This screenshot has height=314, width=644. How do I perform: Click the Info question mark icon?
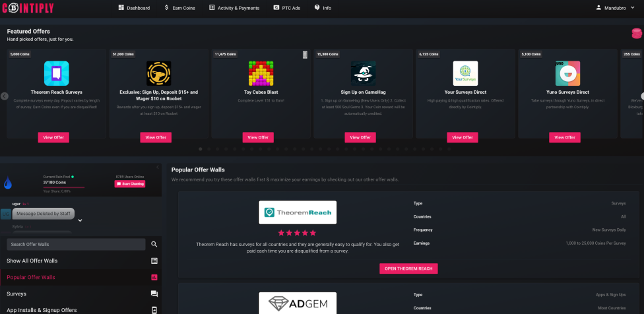coord(317,7)
